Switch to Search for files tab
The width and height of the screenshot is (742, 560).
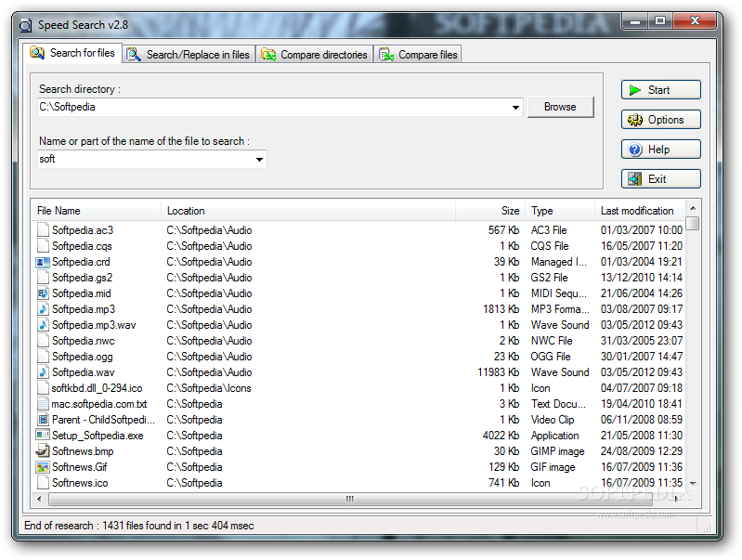(72, 53)
